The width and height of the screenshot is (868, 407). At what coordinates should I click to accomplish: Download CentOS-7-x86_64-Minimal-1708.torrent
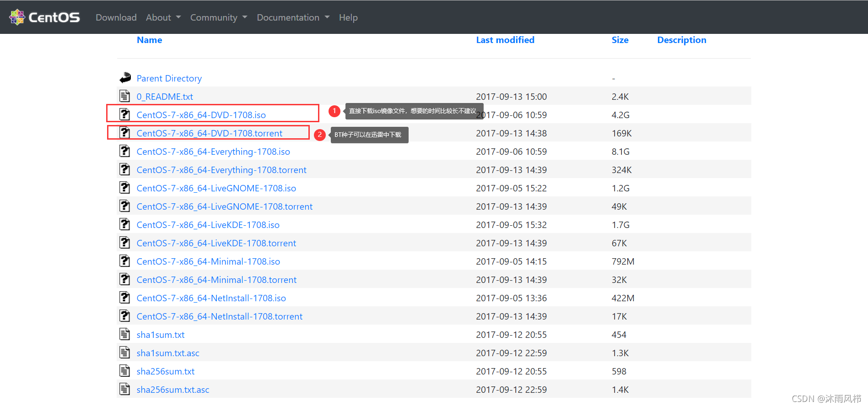pos(216,280)
